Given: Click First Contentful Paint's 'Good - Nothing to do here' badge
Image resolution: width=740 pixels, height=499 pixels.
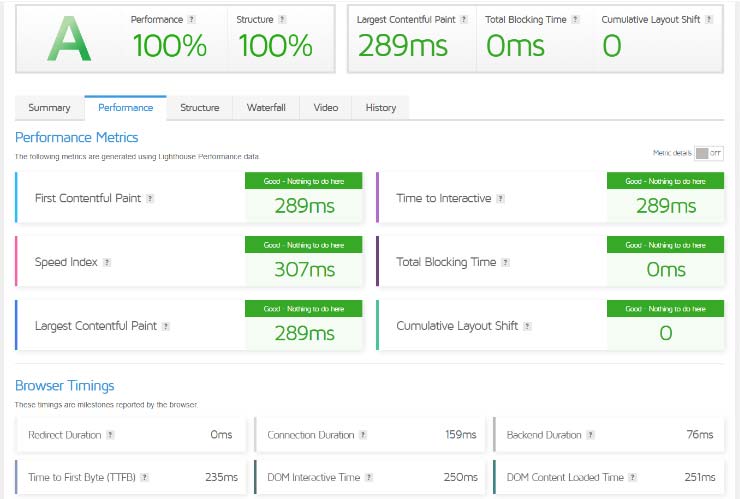Looking at the screenshot, I should 303,181.
